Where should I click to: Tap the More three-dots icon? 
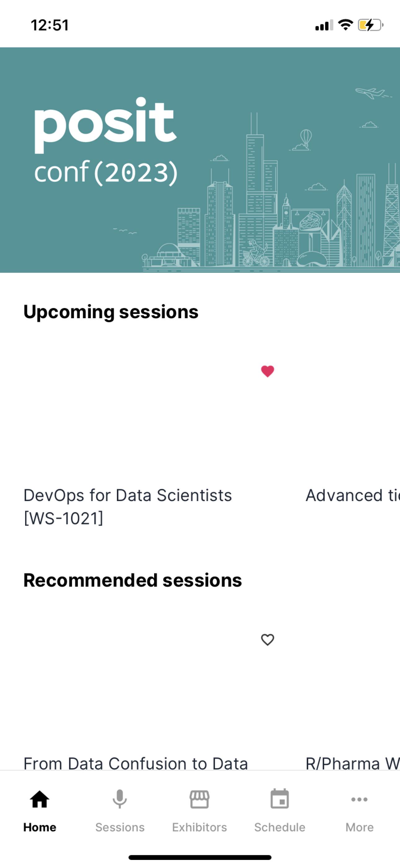click(359, 799)
